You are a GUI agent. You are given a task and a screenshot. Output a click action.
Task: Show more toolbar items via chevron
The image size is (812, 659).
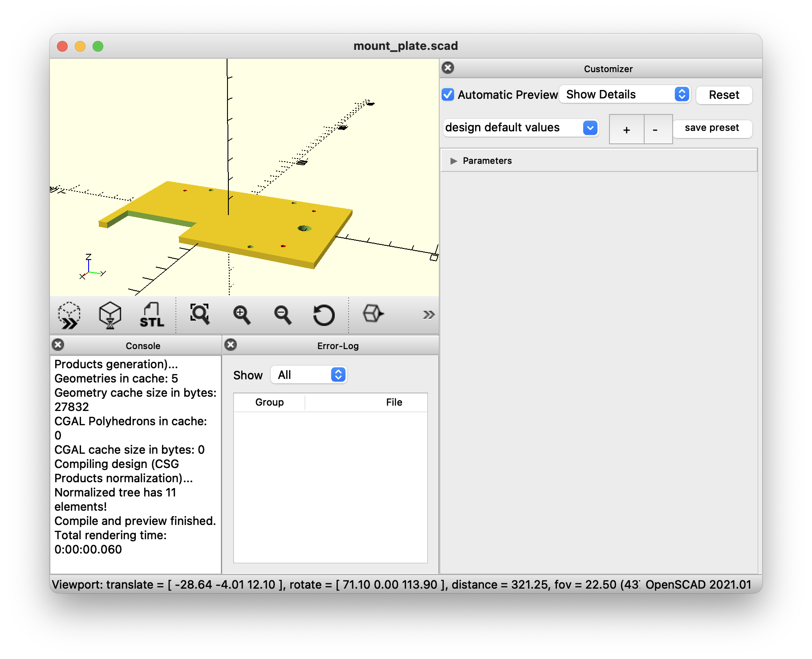point(428,315)
